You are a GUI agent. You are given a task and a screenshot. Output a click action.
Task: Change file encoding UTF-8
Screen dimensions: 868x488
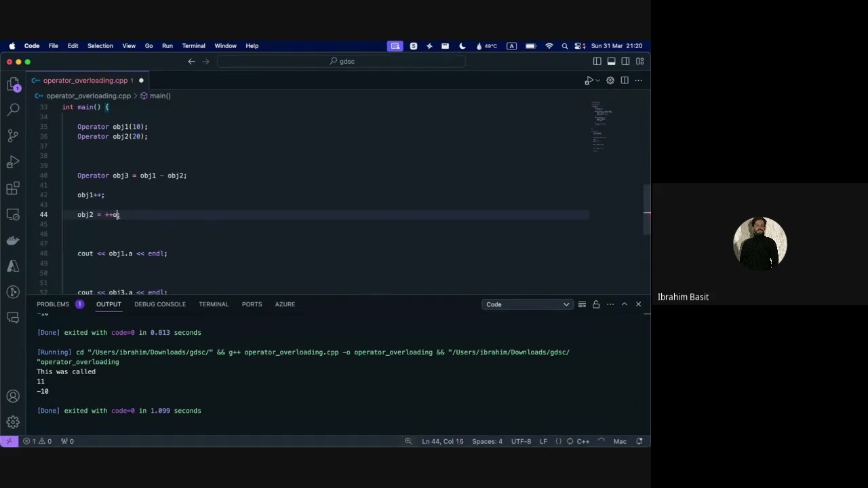coord(521,441)
